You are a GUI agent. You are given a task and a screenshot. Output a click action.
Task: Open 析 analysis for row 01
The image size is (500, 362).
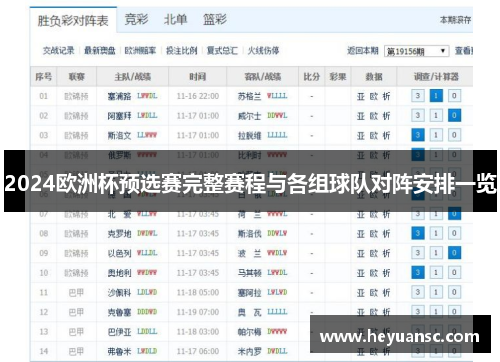(x=386, y=96)
